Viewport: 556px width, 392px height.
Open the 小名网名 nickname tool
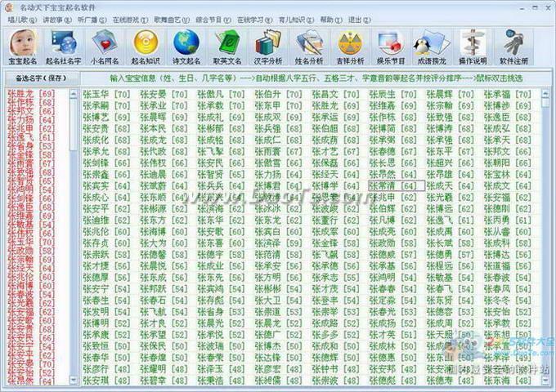105,47
